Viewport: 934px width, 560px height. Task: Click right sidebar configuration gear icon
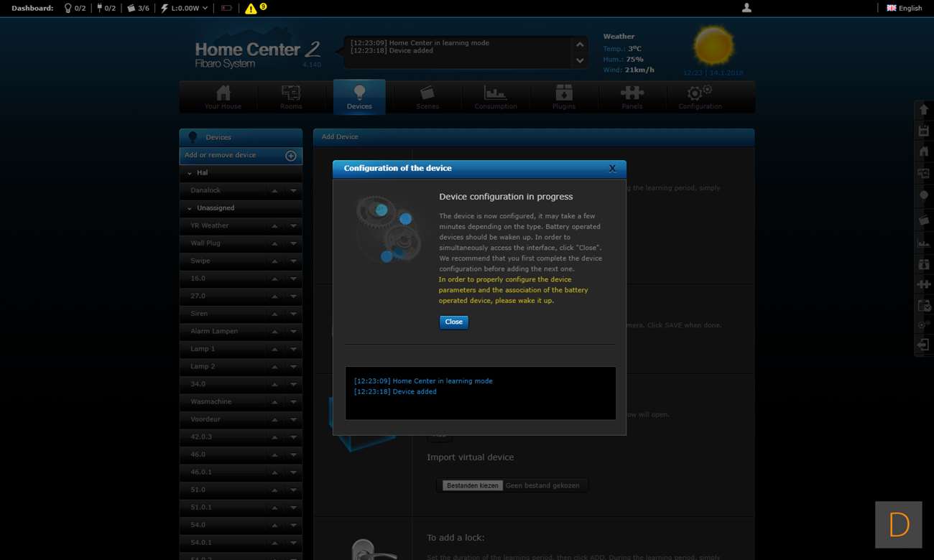(924, 325)
